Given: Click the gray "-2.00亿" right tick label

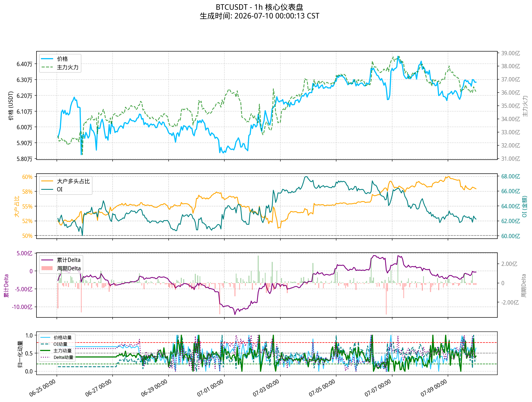Looking at the screenshot, I should 510,303.
